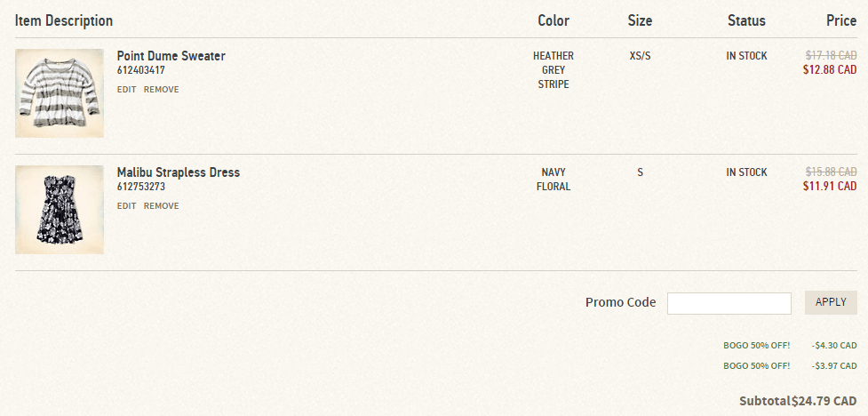The image size is (868, 416).
Task: Click the Item Description column header
Action: point(64,20)
